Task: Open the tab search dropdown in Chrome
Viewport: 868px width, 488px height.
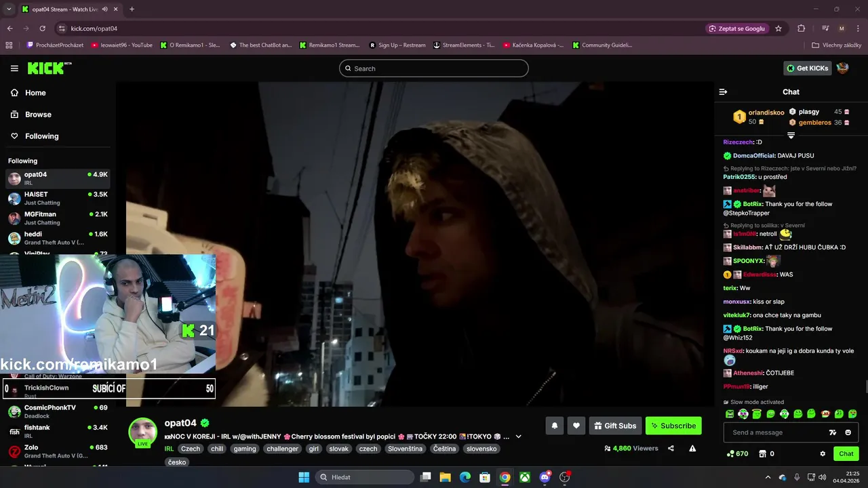Action: pyautogui.click(x=9, y=9)
